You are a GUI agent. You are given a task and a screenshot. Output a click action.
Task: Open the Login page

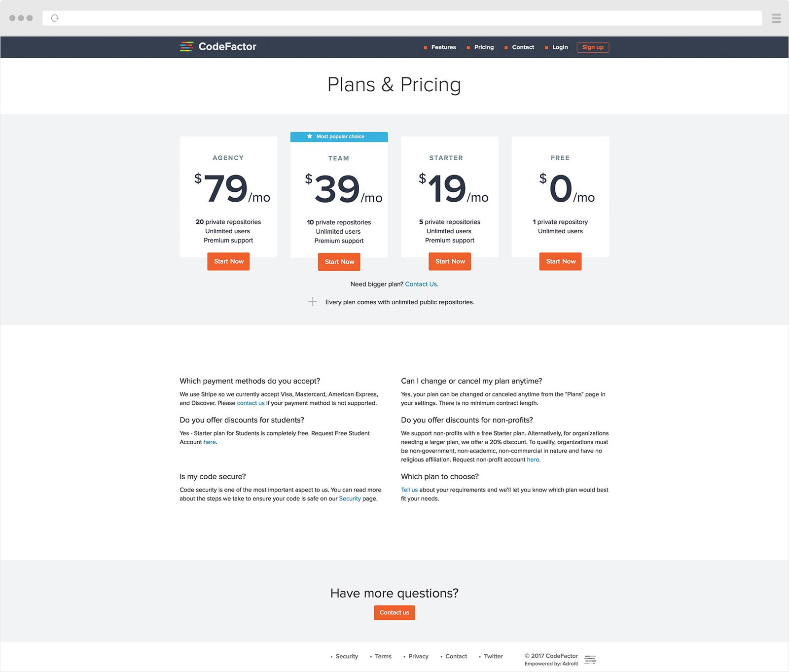(x=560, y=47)
